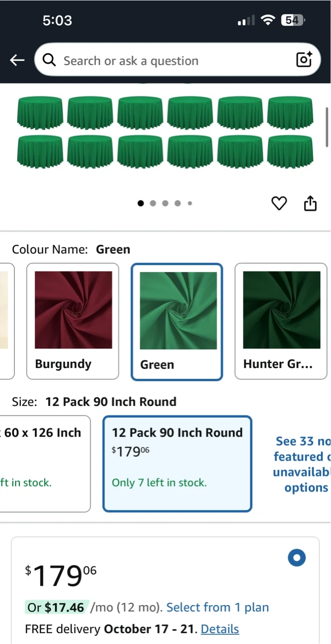Go to fourth product image dot
Screen dimensions: 331x644
point(178,203)
